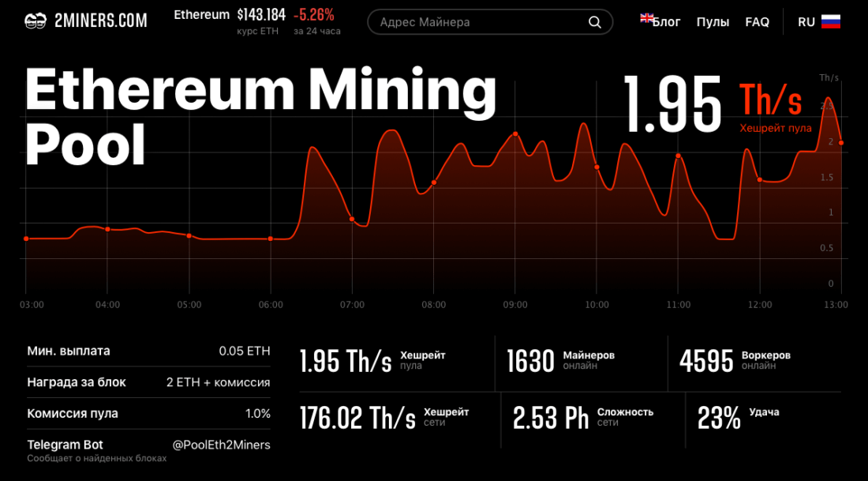This screenshot has height=481, width=868.
Task: Click the 4595 Воркеров онлайн stat
Action: point(735,361)
